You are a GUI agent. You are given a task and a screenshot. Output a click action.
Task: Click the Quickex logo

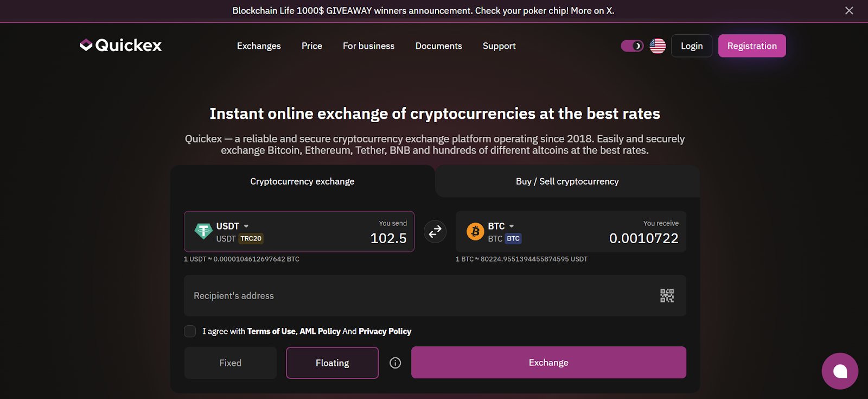pos(120,45)
